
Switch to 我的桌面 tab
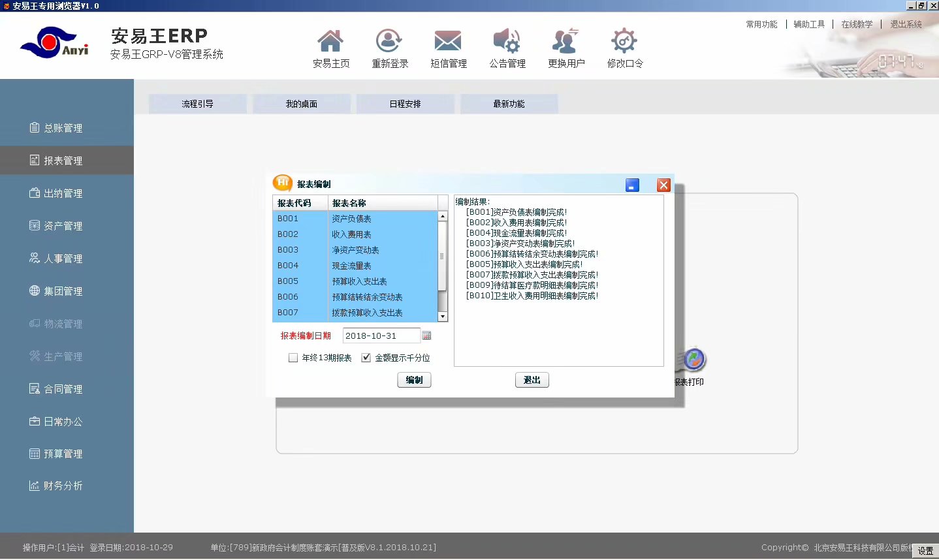(302, 104)
